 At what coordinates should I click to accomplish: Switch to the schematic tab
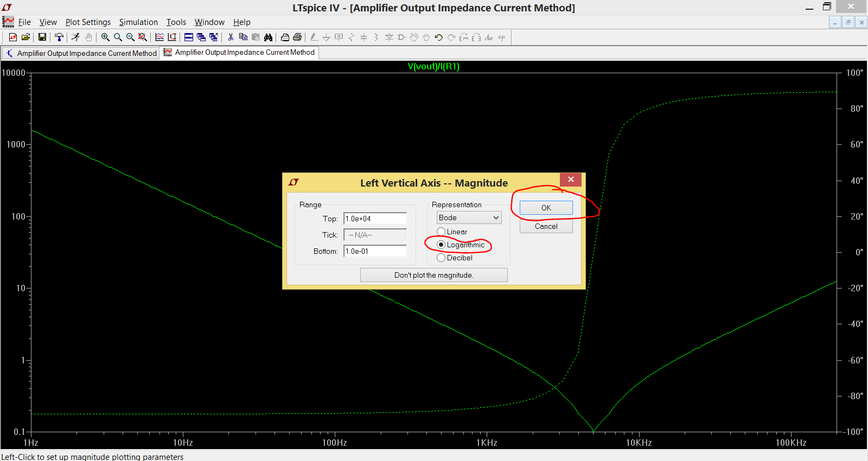81,53
